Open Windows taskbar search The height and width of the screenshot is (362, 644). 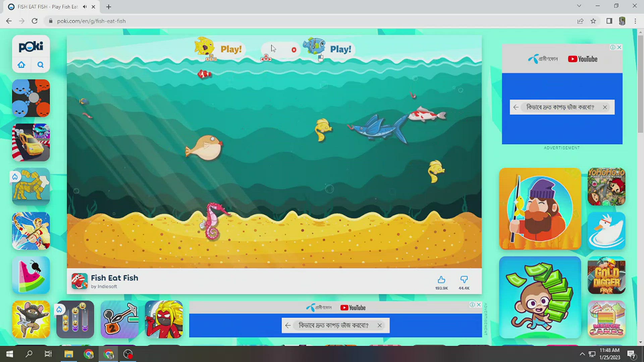tap(29, 354)
